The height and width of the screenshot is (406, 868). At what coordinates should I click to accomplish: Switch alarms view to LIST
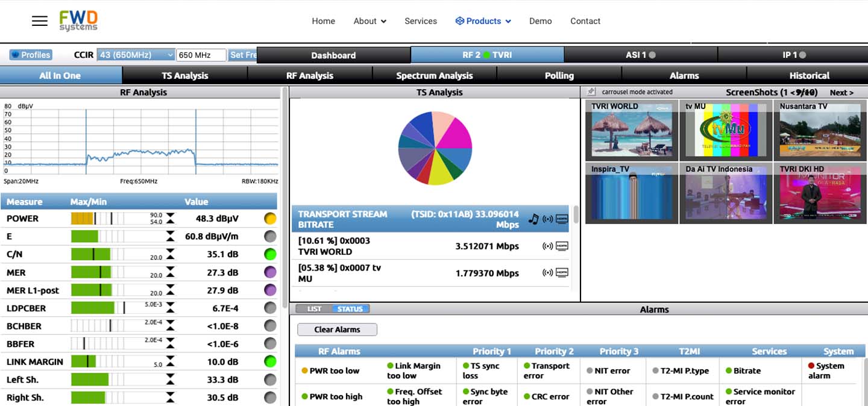(x=314, y=309)
